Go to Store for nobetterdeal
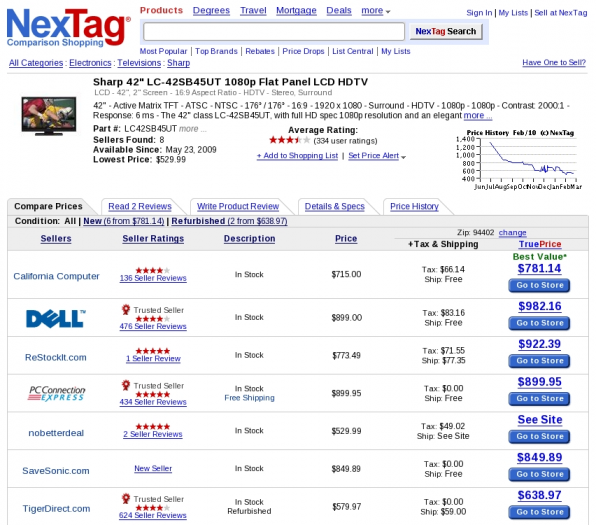This screenshot has width=596, height=525. click(x=539, y=436)
